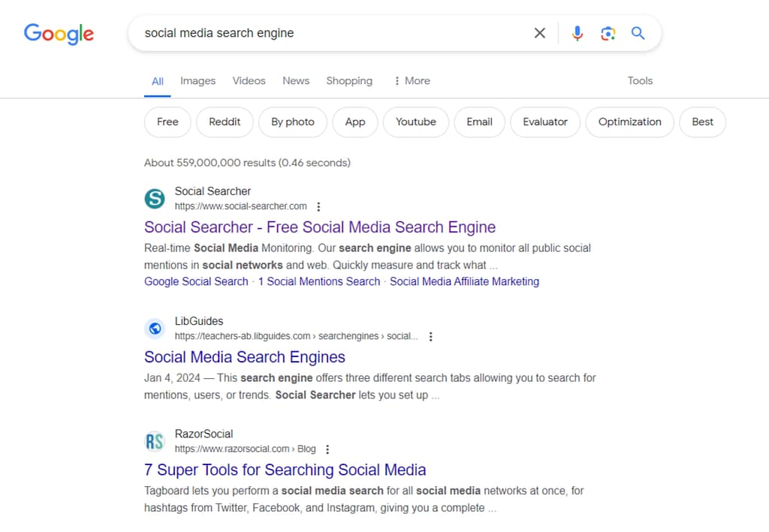Screen dimensions: 769x532
Task: Click the teachers-ab.libguides.com breadcrumb URL
Action: 296,337
